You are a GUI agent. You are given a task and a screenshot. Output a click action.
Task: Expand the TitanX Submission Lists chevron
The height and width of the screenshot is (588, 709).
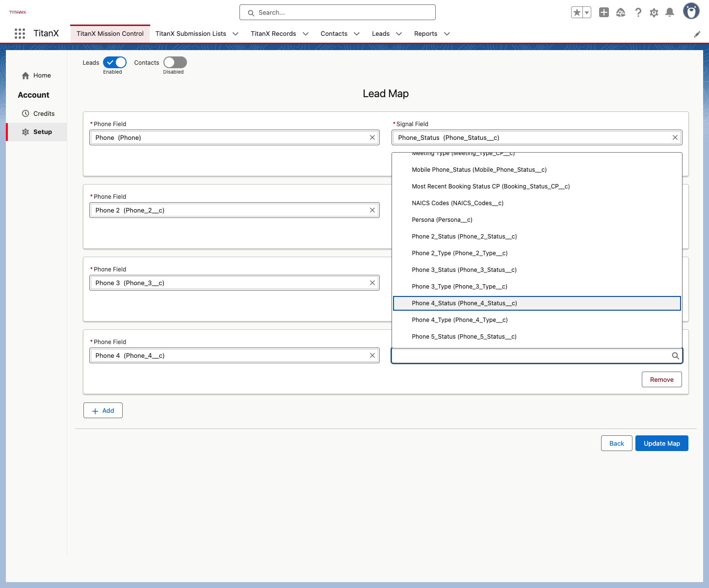click(236, 34)
